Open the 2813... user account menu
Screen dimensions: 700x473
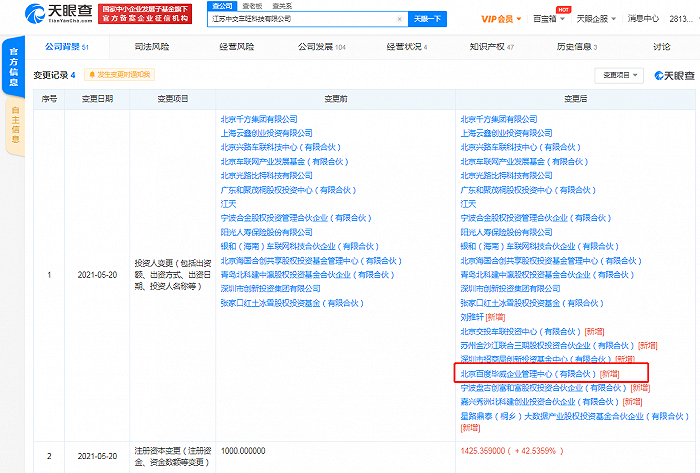tap(681, 19)
